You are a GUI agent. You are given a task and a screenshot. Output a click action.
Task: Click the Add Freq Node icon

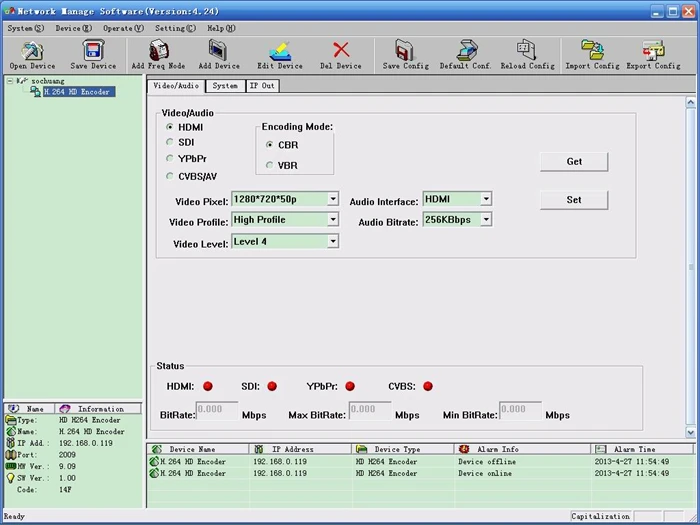pyautogui.click(x=158, y=51)
